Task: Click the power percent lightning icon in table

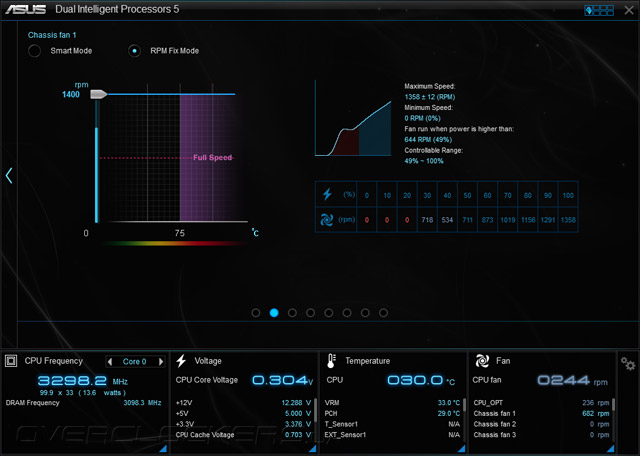Action: tap(327, 194)
